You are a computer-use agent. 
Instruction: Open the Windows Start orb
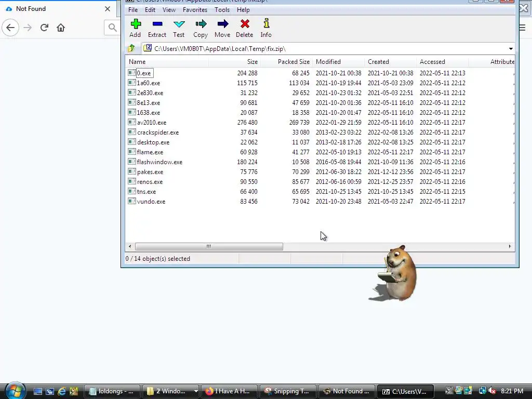[15, 391]
